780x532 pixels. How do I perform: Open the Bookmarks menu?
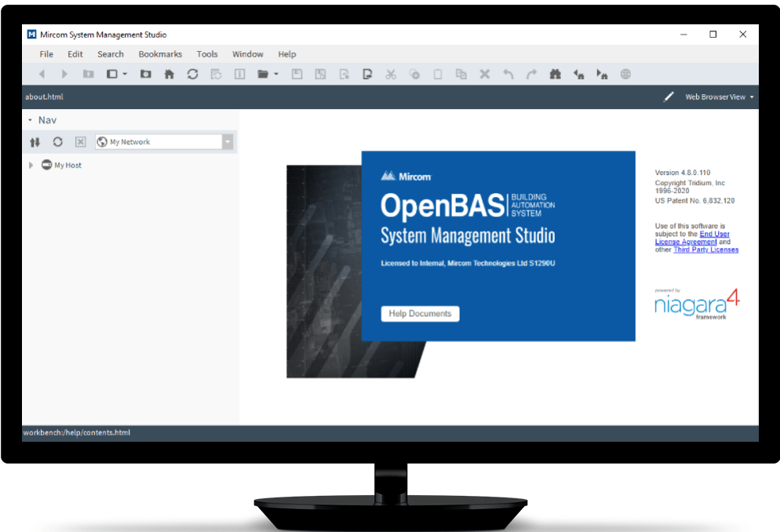160,54
